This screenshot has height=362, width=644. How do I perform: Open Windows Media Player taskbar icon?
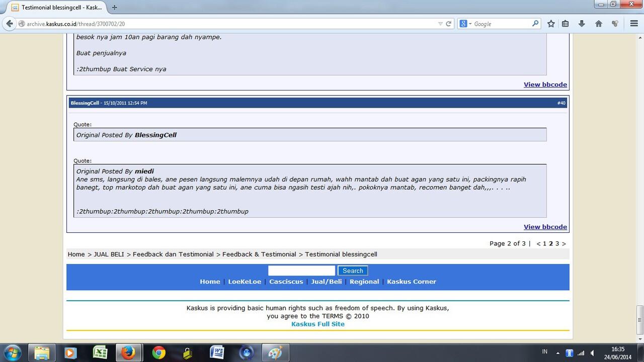pyautogui.click(x=70, y=353)
